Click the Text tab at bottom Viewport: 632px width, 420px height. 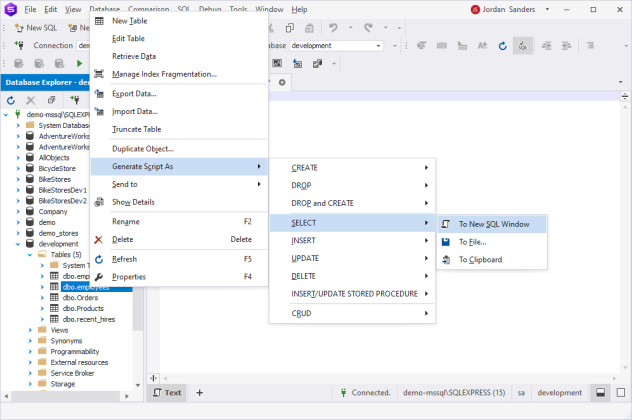(x=167, y=393)
